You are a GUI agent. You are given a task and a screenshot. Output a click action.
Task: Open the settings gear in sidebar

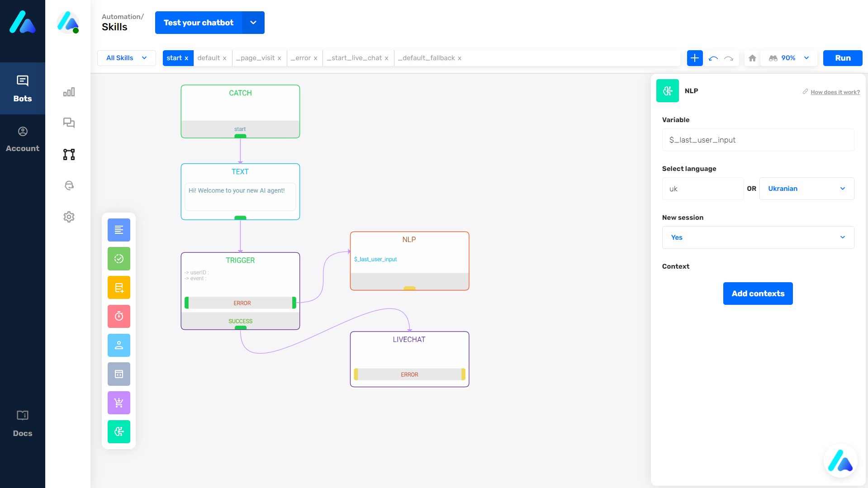pyautogui.click(x=69, y=217)
